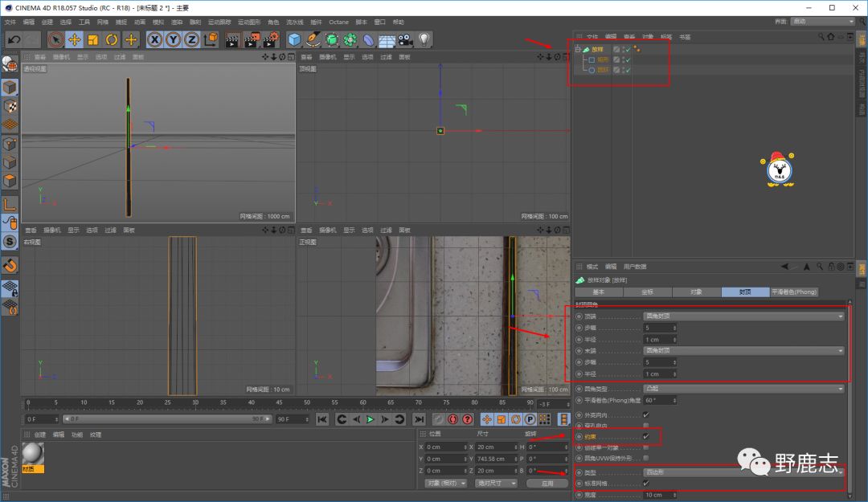Open the Octane menu in menu bar
Image resolution: width=868 pixels, height=502 pixels.
tap(338, 22)
